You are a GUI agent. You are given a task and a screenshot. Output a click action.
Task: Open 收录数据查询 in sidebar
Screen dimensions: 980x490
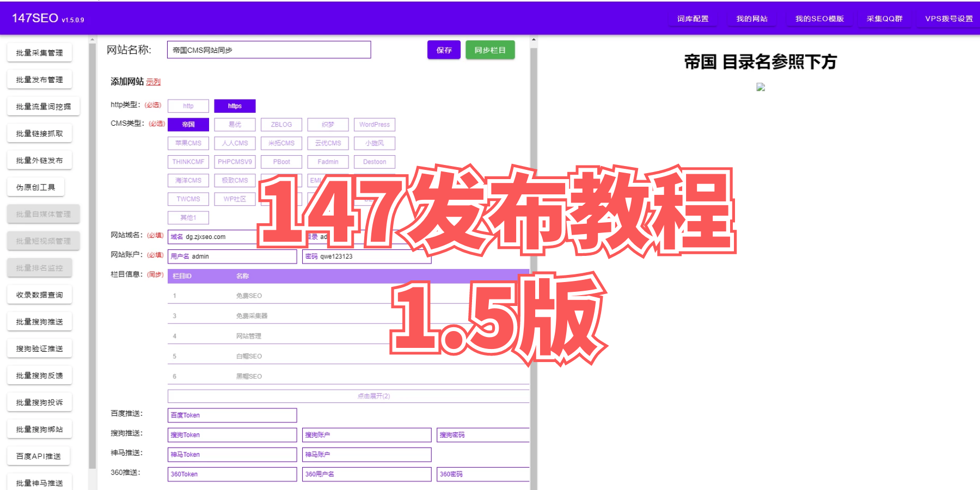[x=39, y=295]
